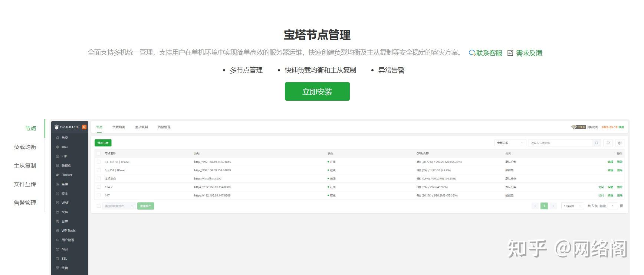644x275 pixels.
Task: Click the 添加节点 button
Action: point(103,143)
